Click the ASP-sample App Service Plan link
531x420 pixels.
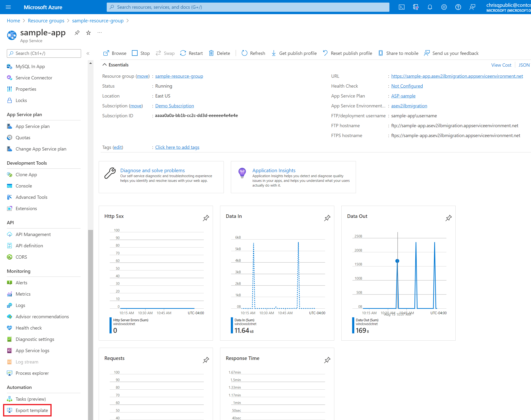[403, 96]
